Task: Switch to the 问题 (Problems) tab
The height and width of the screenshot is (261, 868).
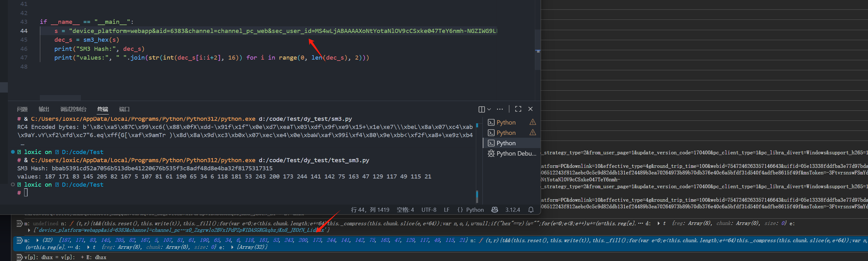Action: pos(22,109)
